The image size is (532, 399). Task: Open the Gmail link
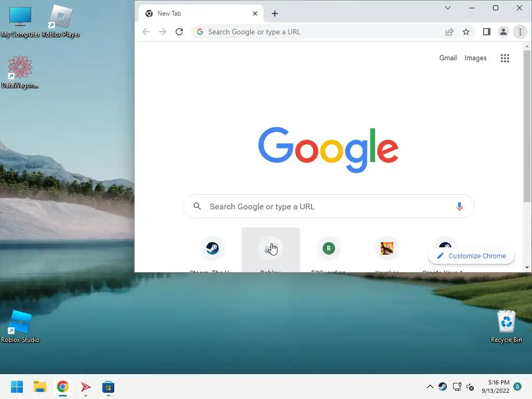point(448,58)
